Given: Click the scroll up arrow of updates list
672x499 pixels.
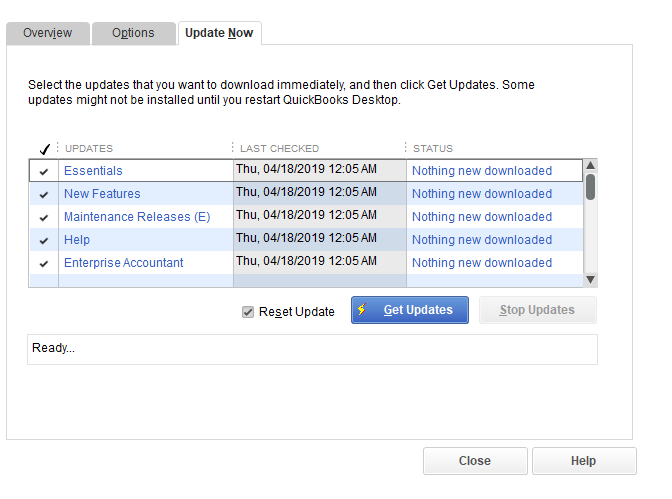Looking at the screenshot, I should pos(591,165).
